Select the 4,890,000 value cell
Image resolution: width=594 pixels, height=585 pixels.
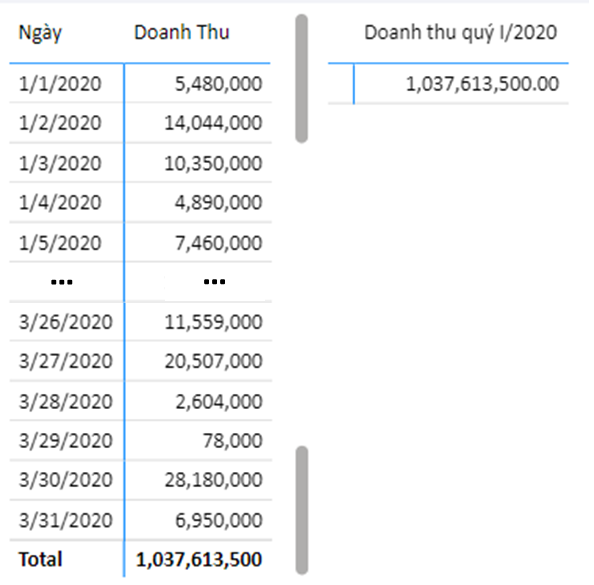point(219,202)
